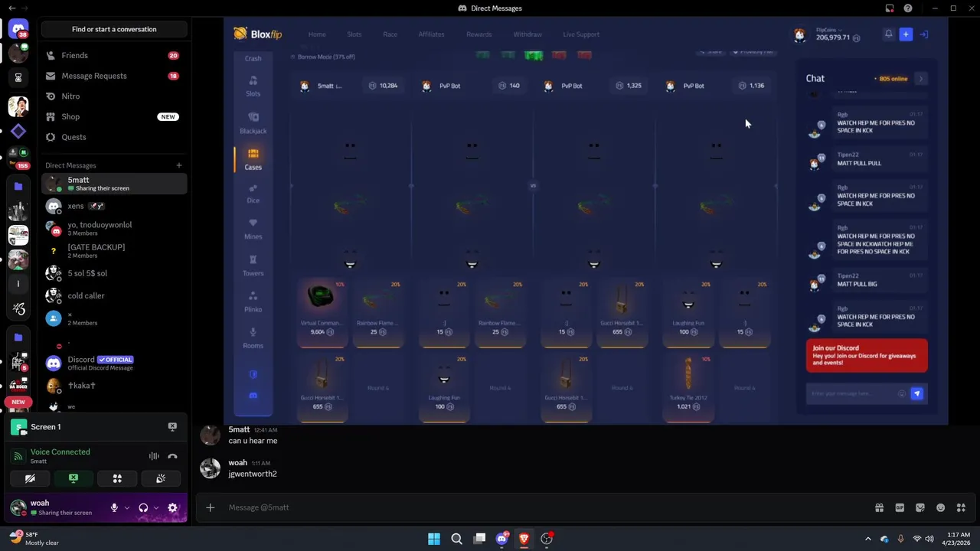Screen dimensions: 980x551
Task: Open Discord help question mark icon
Action: click(908, 8)
